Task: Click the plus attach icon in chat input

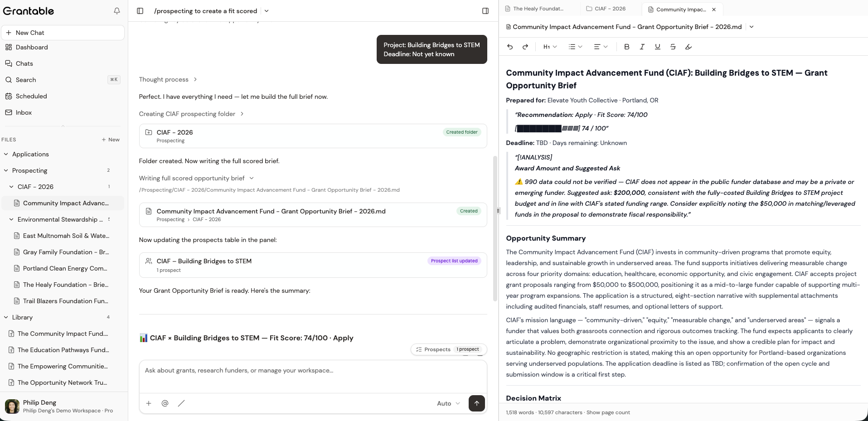Action: click(x=149, y=403)
